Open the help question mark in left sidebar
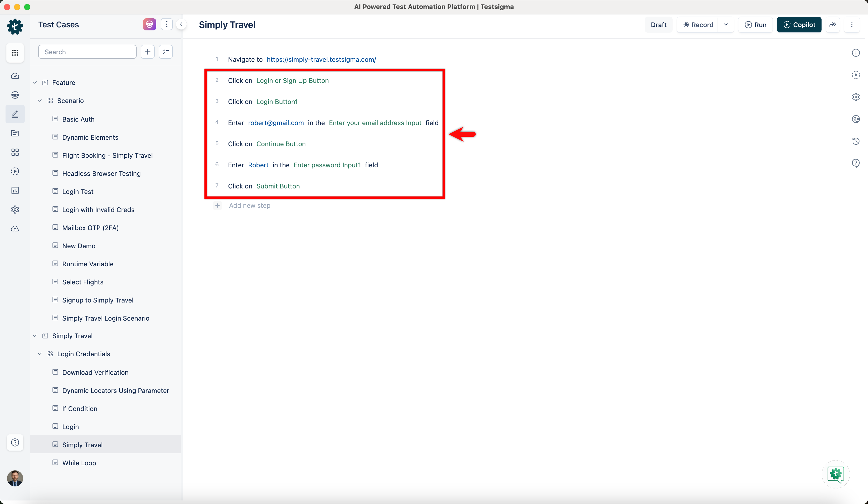Image resolution: width=868 pixels, height=504 pixels. (15, 443)
